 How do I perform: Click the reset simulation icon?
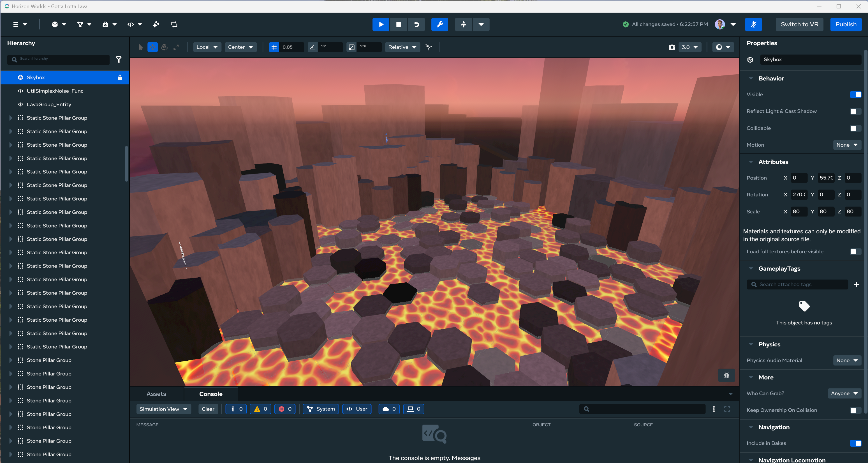click(x=416, y=24)
